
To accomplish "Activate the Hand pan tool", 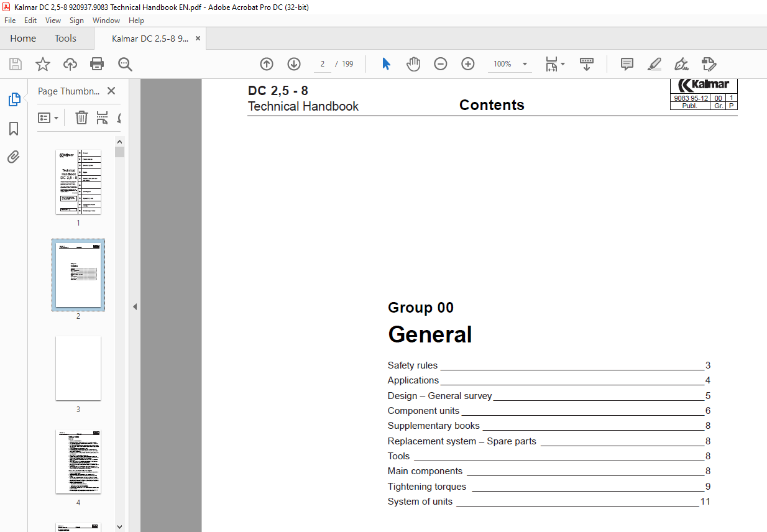I will click(413, 64).
